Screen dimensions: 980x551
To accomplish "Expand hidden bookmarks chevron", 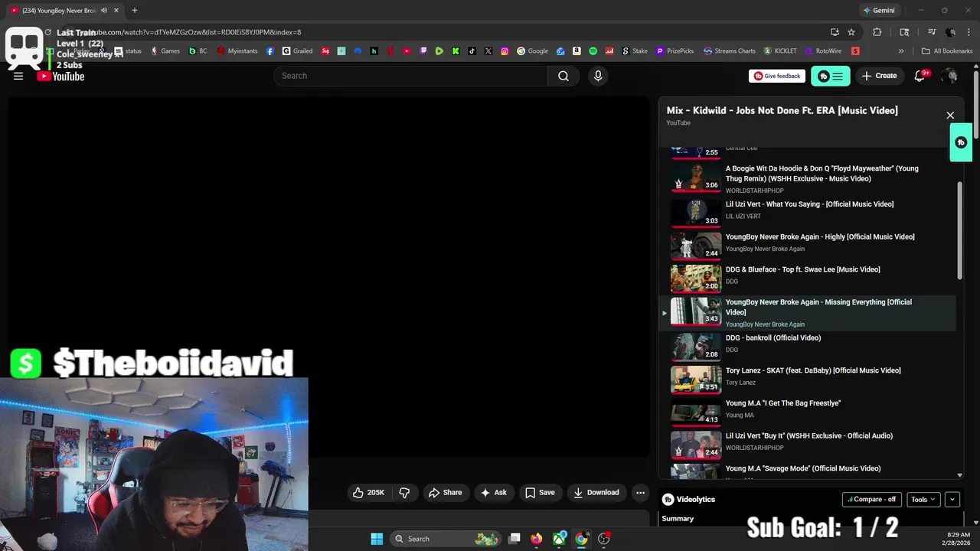I will (901, 51).
